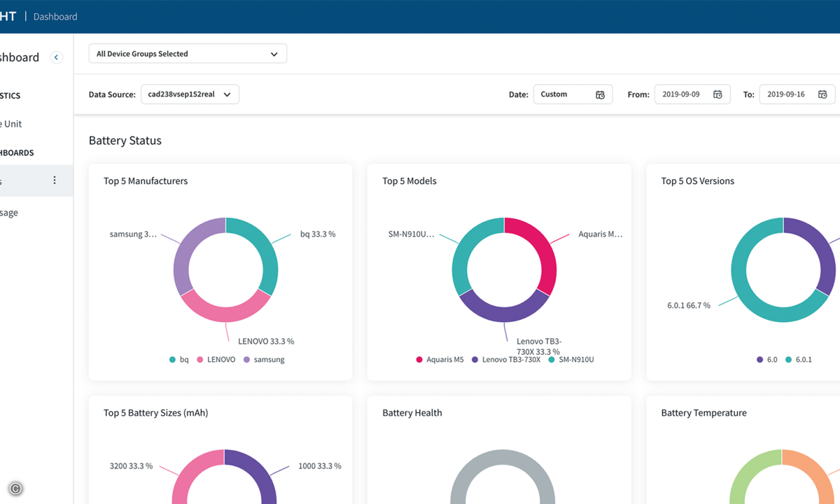Click the Top 5 Models card title
Viewport: 840px width, 504px height.
coord(409,181)
